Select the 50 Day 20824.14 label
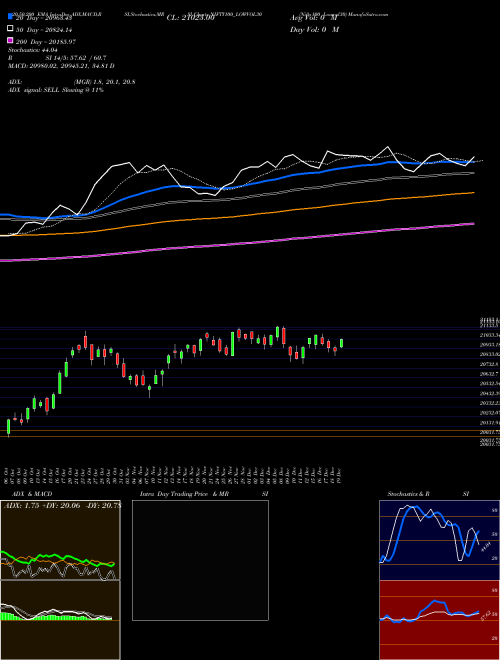 [44, 30]
